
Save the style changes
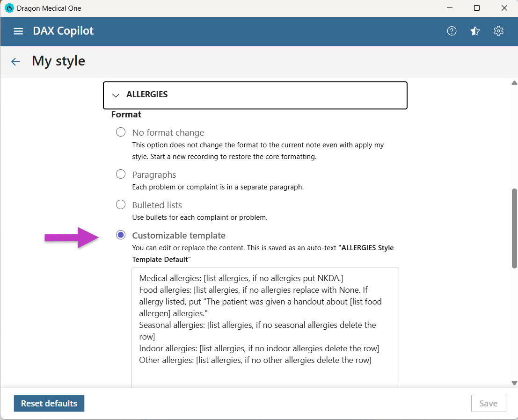[x=489, y=403]
